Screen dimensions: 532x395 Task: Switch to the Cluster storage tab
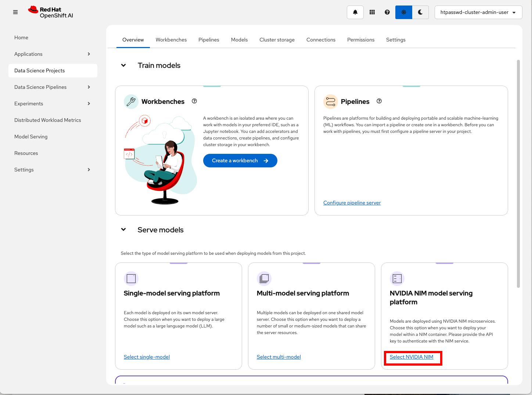point(277,40)
